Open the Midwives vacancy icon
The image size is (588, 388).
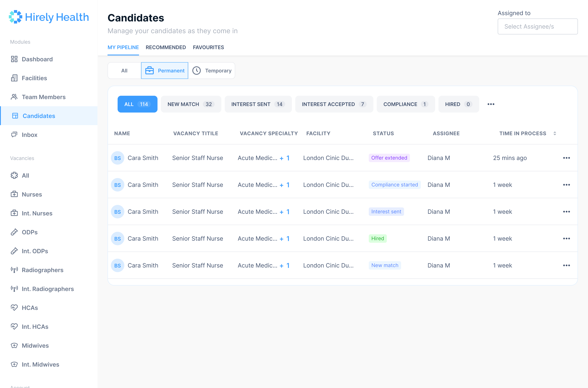[14, 345]
